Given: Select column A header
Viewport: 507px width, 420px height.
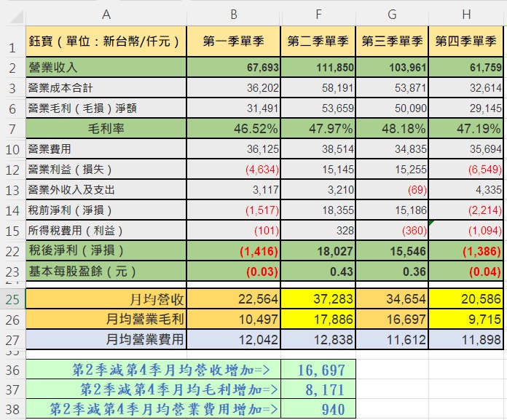Looking at the screenshot, I should [106, 15].
